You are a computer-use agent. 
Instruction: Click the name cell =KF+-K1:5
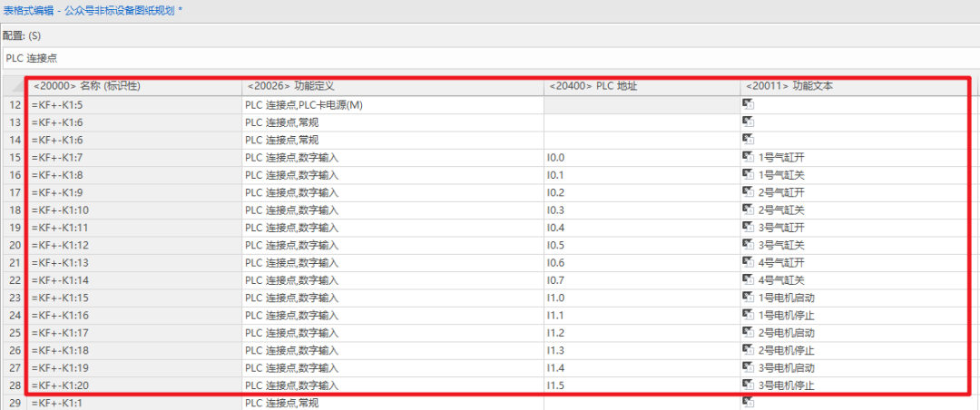point(134,105)
